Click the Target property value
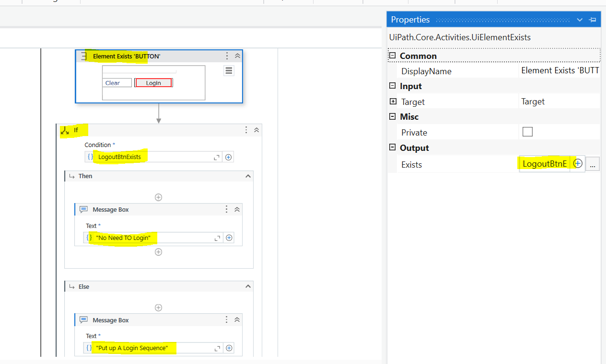 tap(560, 102)
